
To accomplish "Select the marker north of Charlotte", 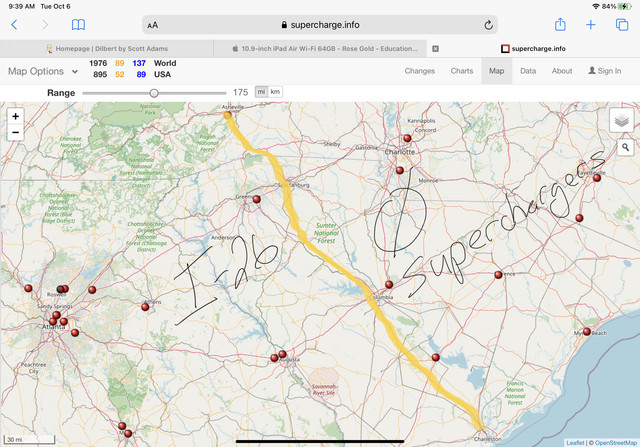I will coord(407,138).
